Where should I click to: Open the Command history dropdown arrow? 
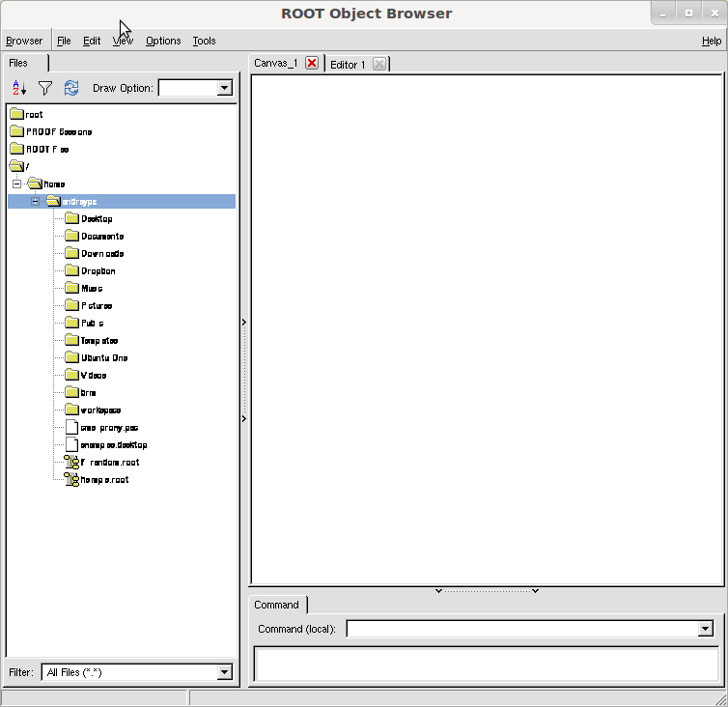tap(706, 629)
